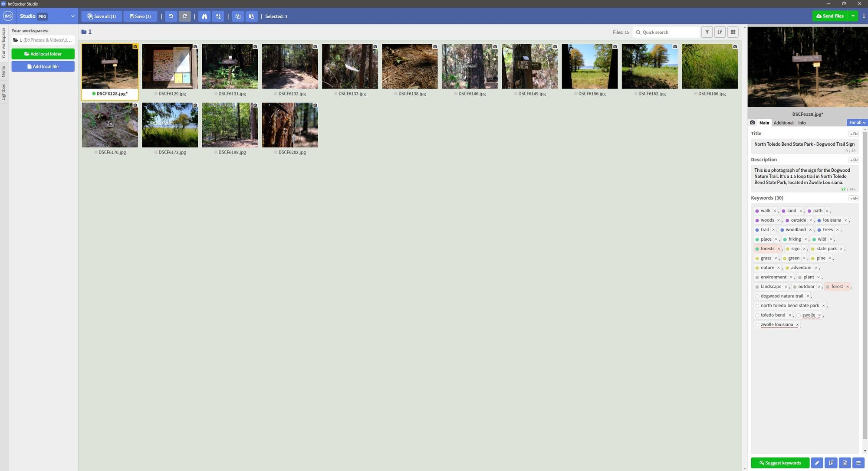The height and width of the screenshot is (471, 868).
Task: Click the Home/Reset icon in toolbar
Action: click(204, 16)
